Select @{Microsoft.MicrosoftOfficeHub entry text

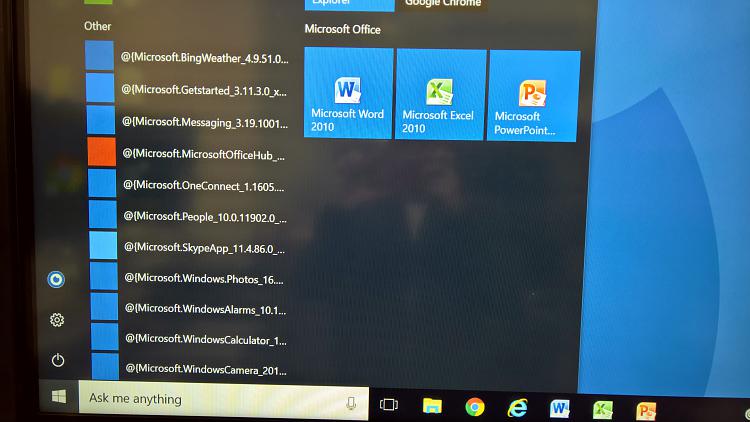(x=204, y=154)
